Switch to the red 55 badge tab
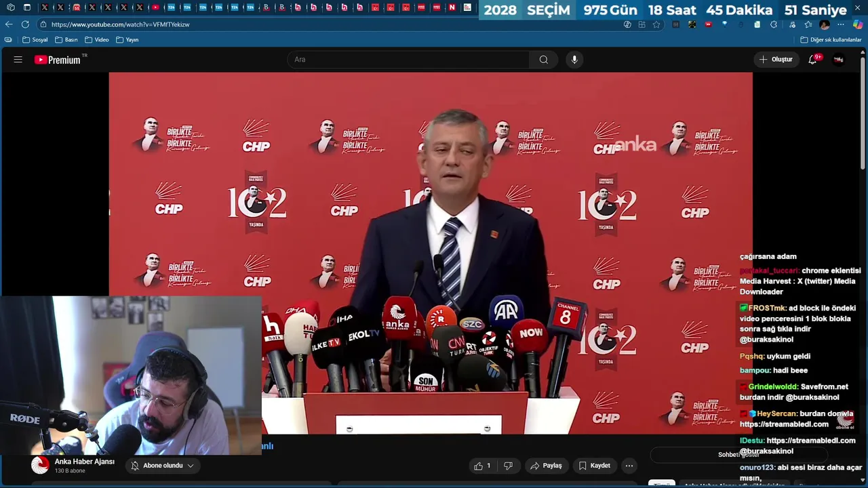This screenshot has height=488, width=868. [x=77, y=7]
